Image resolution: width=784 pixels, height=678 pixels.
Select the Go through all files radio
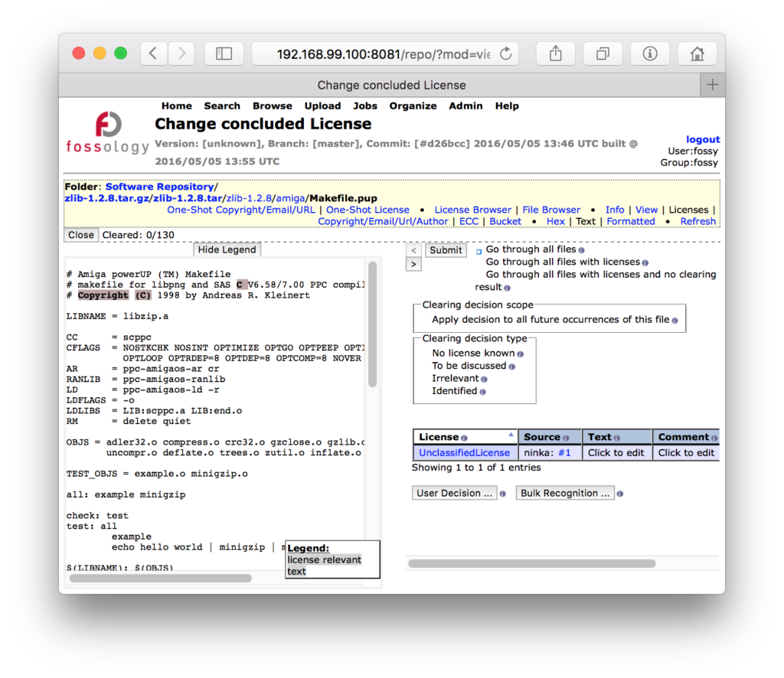coord(479,251)
